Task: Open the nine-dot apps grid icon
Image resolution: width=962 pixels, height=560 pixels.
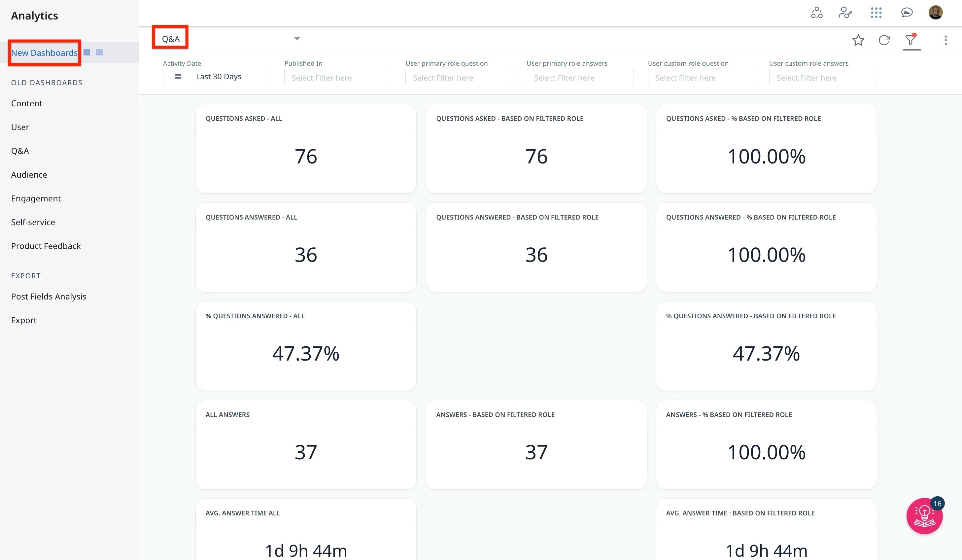Action: pos(876,13)
